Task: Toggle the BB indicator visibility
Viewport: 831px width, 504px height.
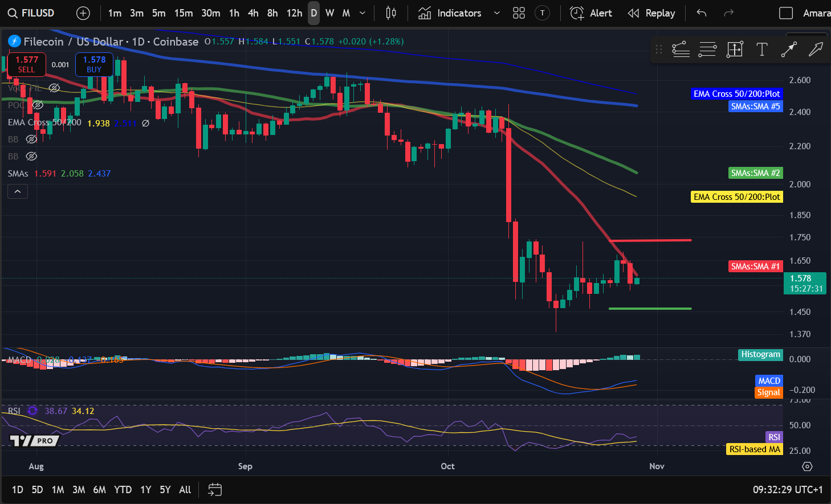Action: 31,139
